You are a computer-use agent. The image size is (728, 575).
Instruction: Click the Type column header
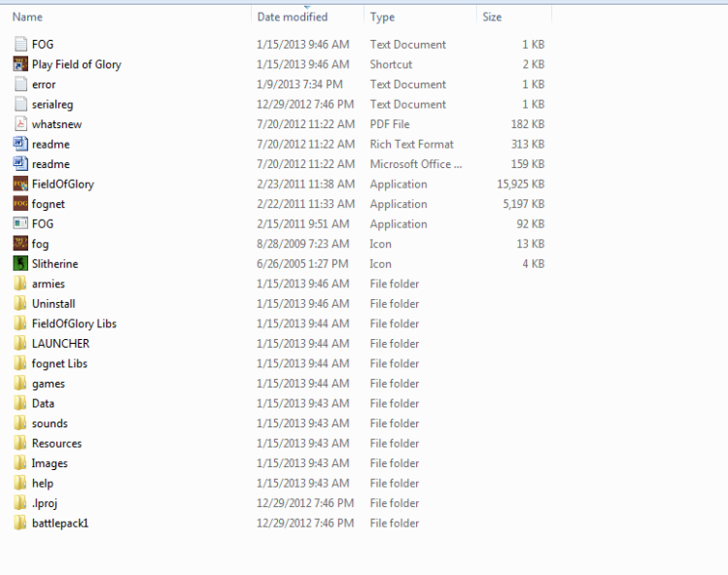coord(382,17)
